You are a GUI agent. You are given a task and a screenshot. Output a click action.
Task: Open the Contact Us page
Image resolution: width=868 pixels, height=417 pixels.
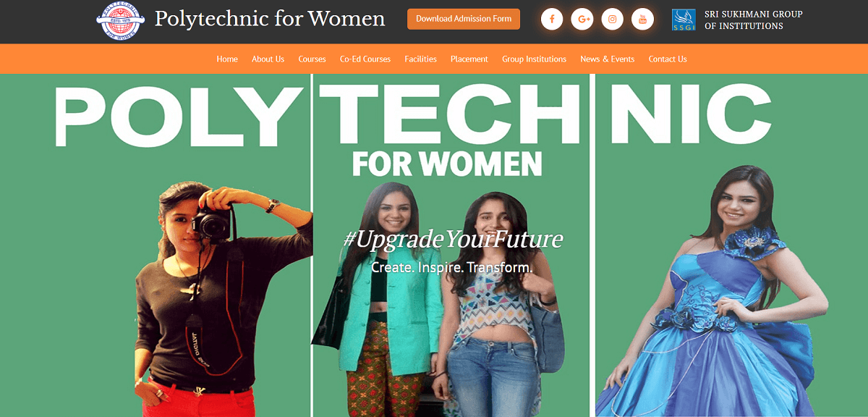[668, 59]
